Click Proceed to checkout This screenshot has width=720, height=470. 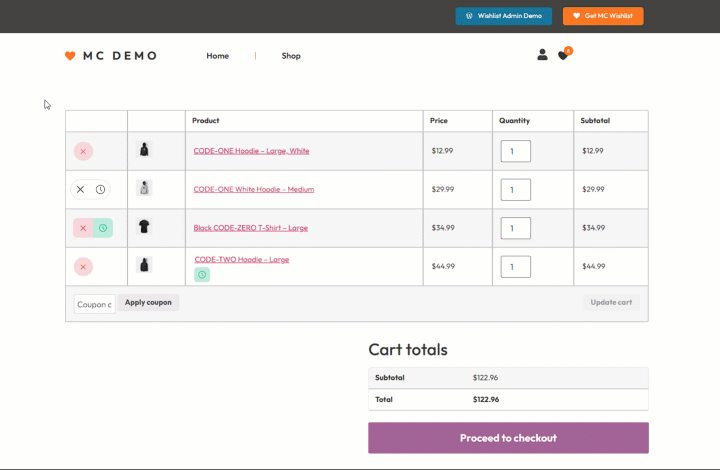[508, 438]
